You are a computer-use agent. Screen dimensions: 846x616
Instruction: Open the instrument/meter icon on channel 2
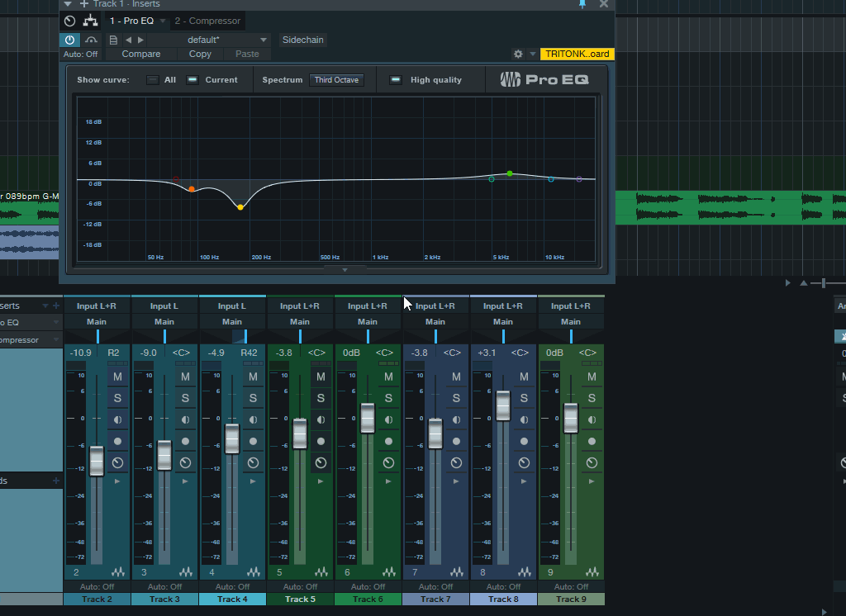pos(118,571)
